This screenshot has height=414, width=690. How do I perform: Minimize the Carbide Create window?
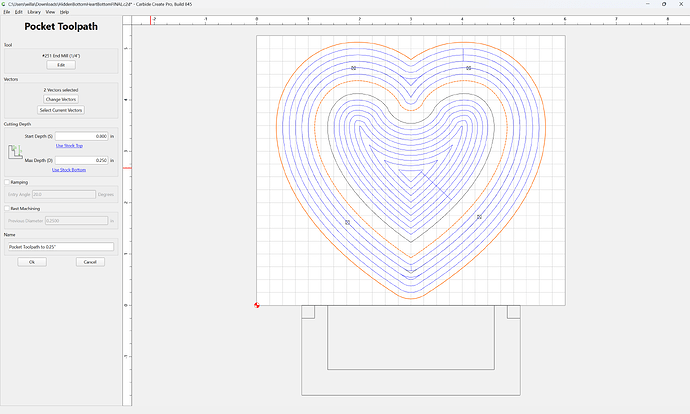[647, 4]
